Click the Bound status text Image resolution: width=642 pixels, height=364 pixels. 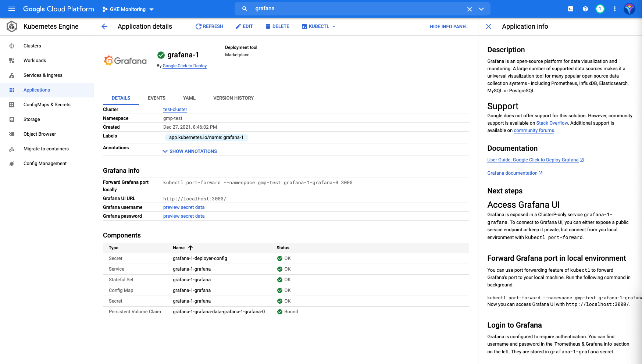click(291, 312)
